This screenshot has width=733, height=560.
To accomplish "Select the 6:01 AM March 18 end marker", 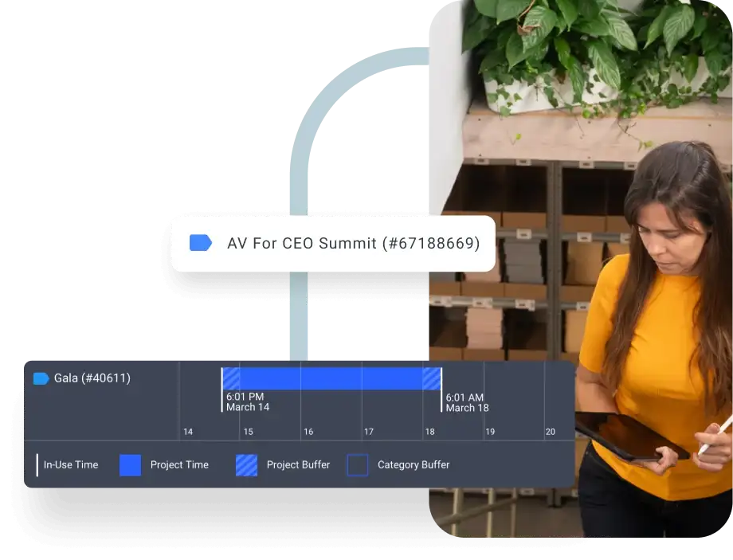I will pos(467,402).
